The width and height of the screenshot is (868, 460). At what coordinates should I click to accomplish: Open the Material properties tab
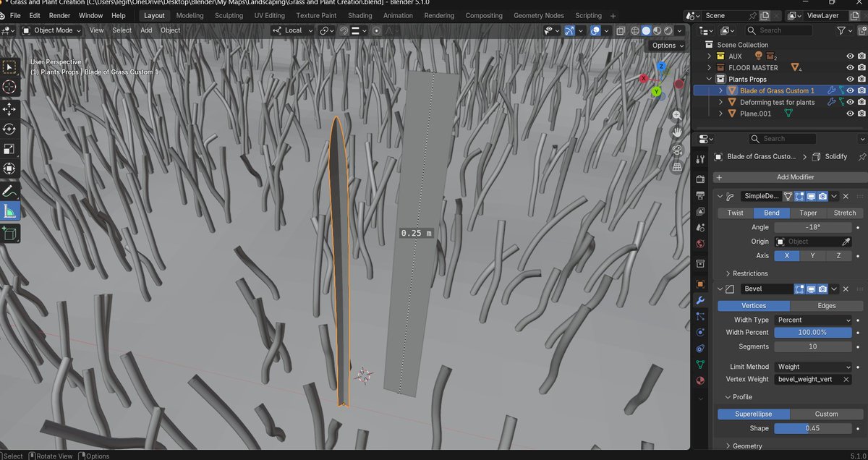point(700,380)
